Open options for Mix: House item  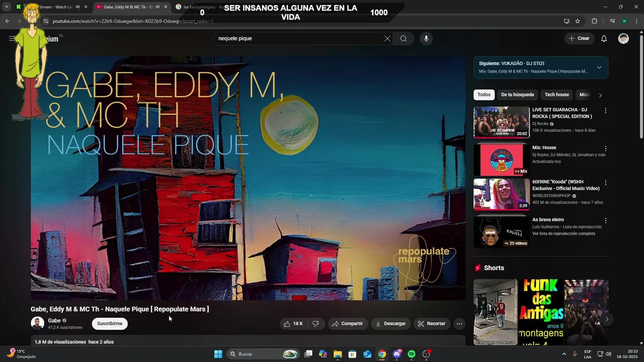(x=606, y=149)
